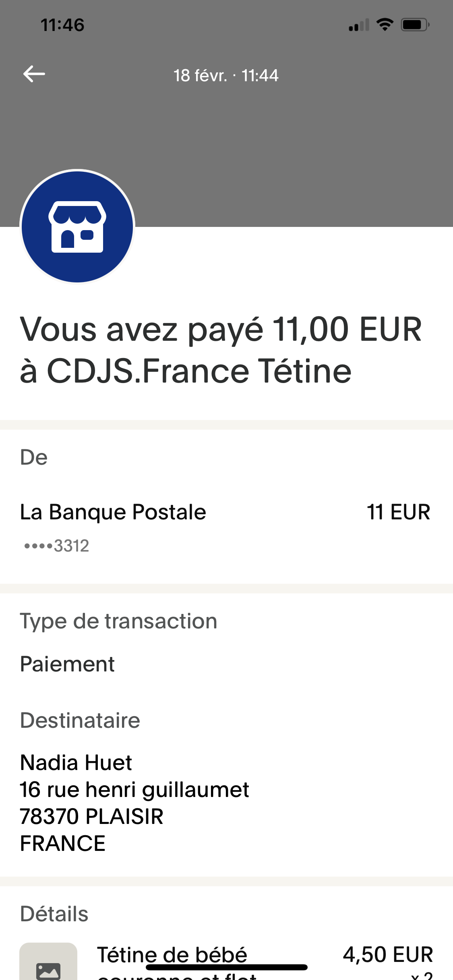
Task: Open the Tétine de bébé item
Action: (x=172, y=954)
